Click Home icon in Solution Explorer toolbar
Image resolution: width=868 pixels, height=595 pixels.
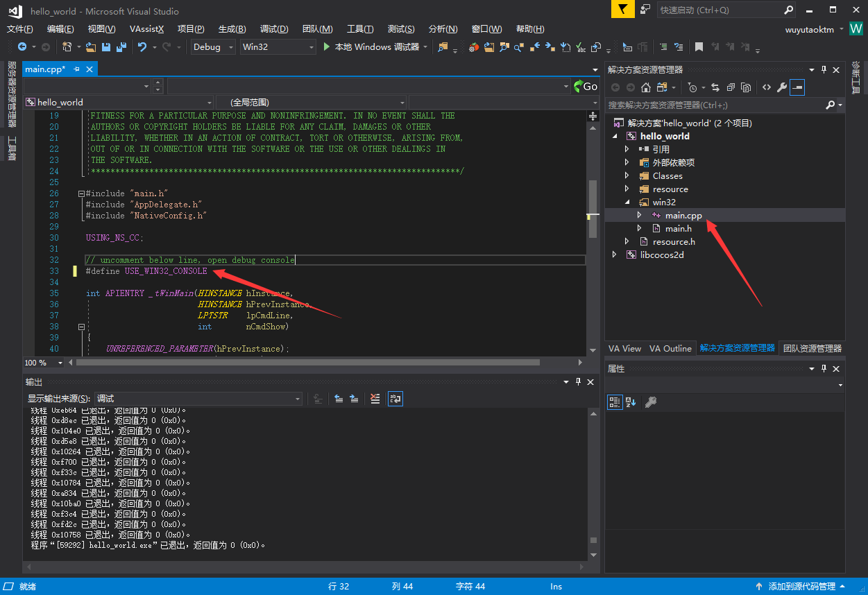tap(645, 87)
